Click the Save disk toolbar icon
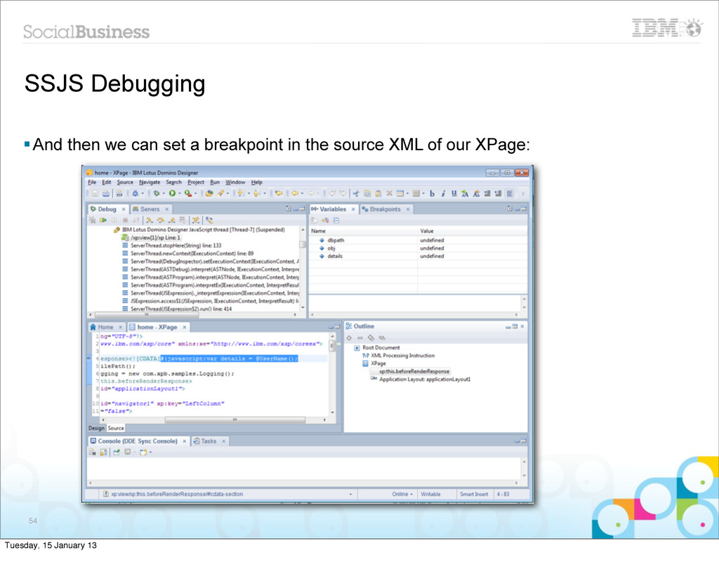The image size is (719, 588). pos(95,194)
